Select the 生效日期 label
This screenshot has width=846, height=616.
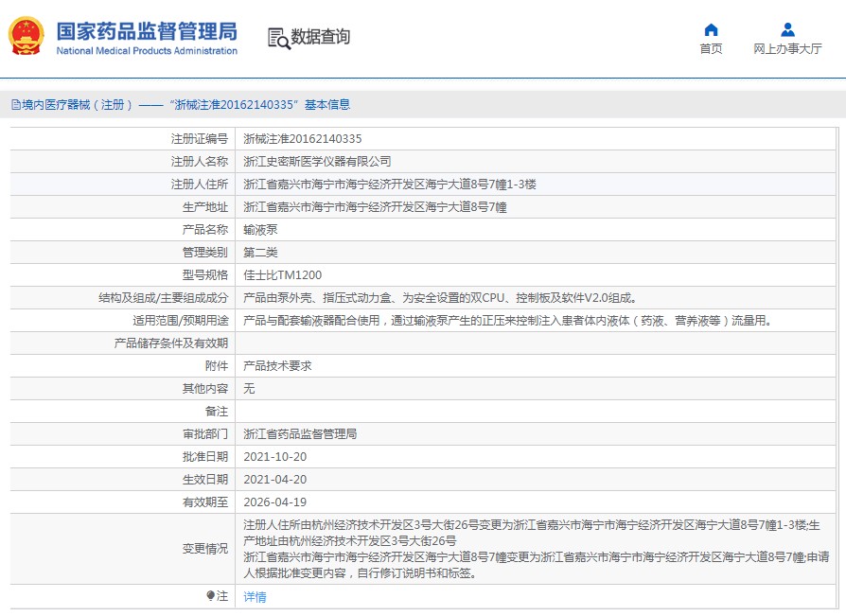[x=205, y=479]
